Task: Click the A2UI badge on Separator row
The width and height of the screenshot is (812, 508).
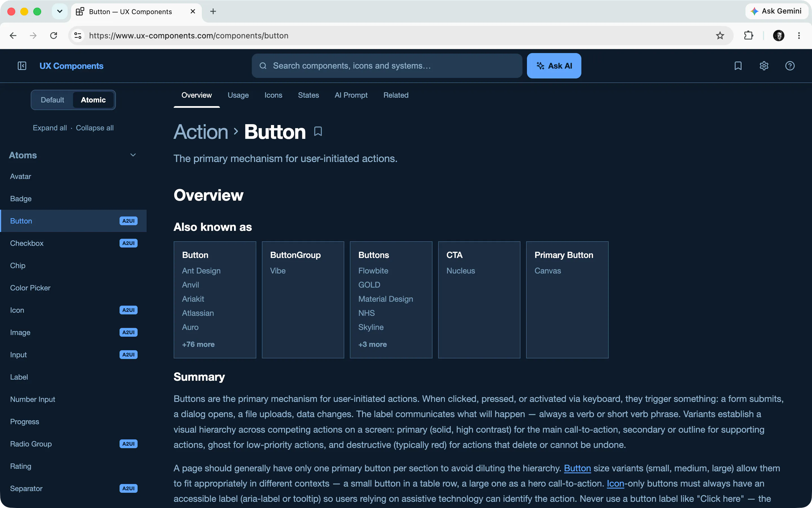Action: (x=129, y=489)
